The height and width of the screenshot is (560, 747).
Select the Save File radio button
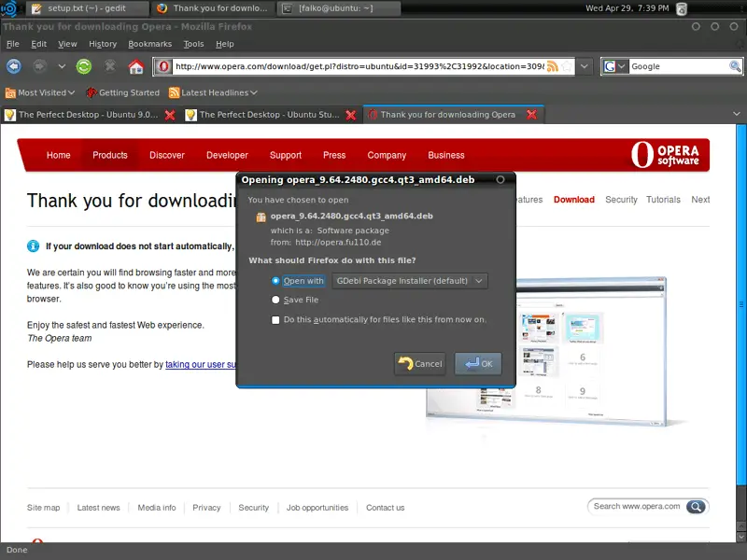[275, 300]
